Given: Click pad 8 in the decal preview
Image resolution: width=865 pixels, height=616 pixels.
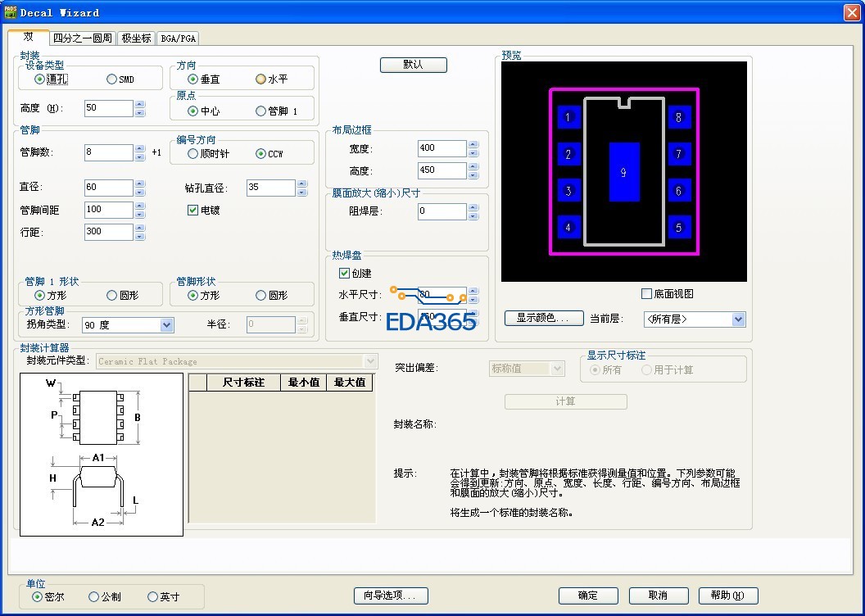Looking at the screenshot, I should pyautogui.click(x=678, y=117).
